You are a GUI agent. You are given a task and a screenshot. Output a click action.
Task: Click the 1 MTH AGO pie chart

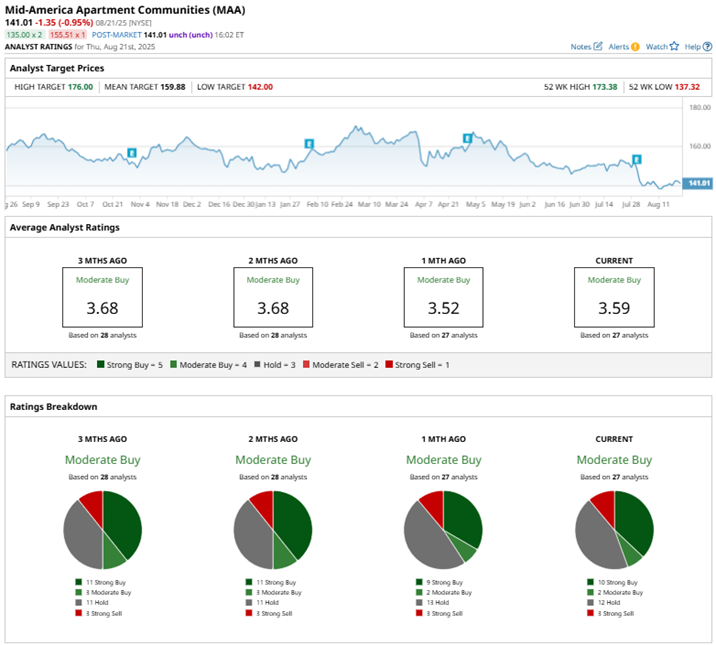click(443, 530)
